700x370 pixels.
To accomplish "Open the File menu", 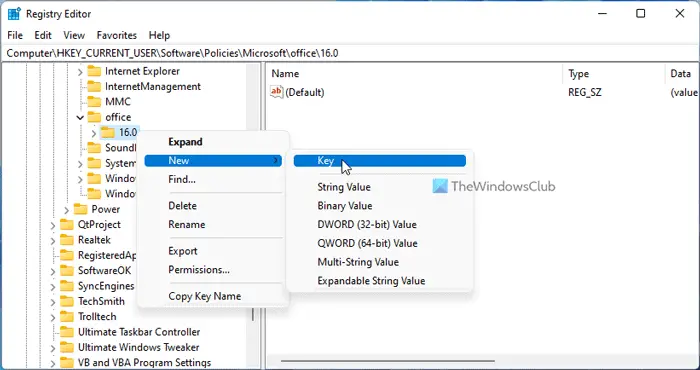I will pos(15,35).
